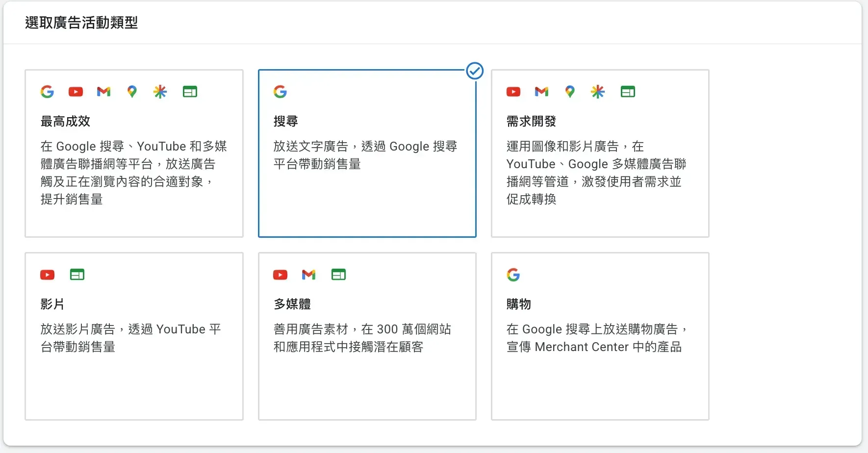Click Google icon in 最高成效 card
Image resolution: width=868 pixels, height=453 pixels.
coord(47,92)
